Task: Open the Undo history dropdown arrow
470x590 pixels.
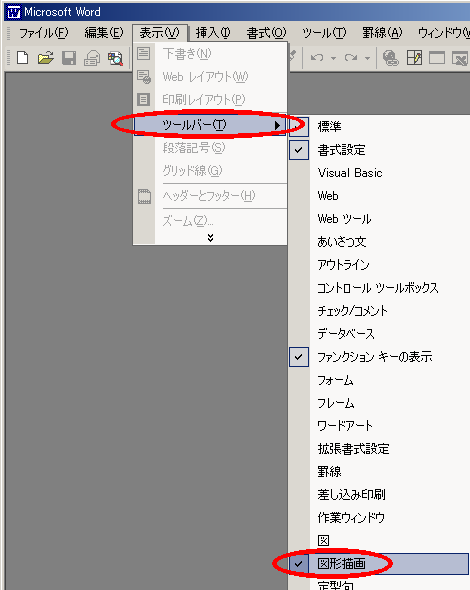Action: point(333,58)
